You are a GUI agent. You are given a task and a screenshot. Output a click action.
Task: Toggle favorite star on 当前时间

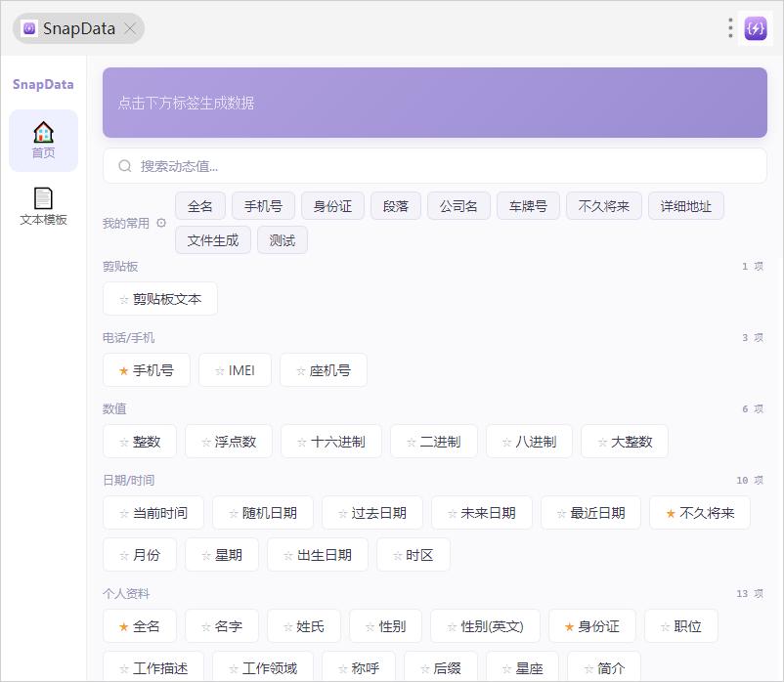pyautogui.click(x=124, y=514)
